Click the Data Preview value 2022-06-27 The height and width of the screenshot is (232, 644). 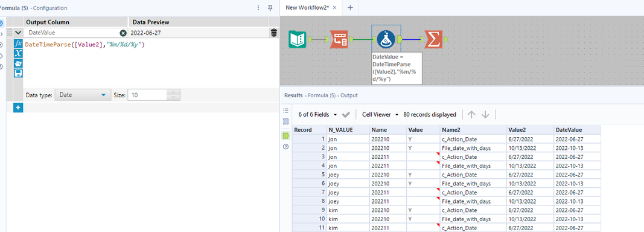click(x=145, y=33)
